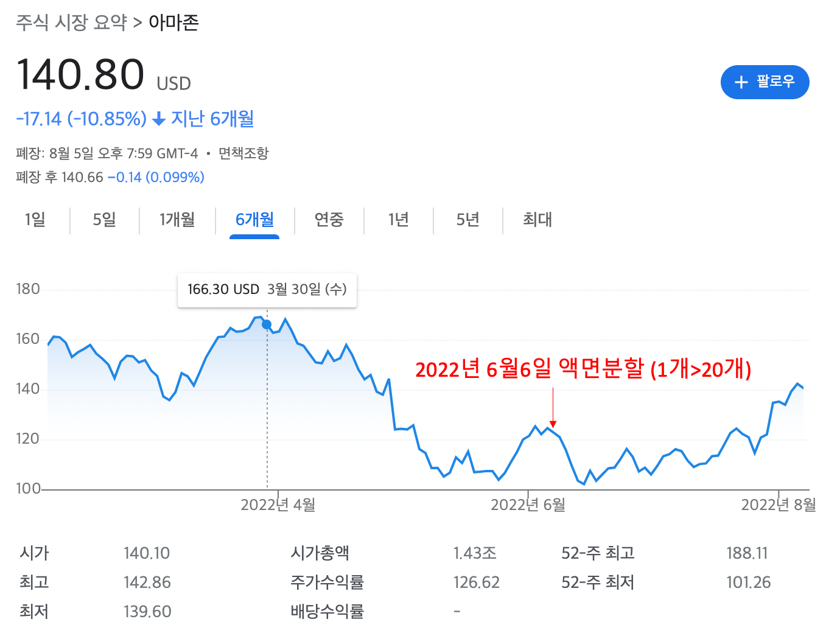
Task: Click the 166.30 USD chart tooltip
Action: click(x=267, y=289)
